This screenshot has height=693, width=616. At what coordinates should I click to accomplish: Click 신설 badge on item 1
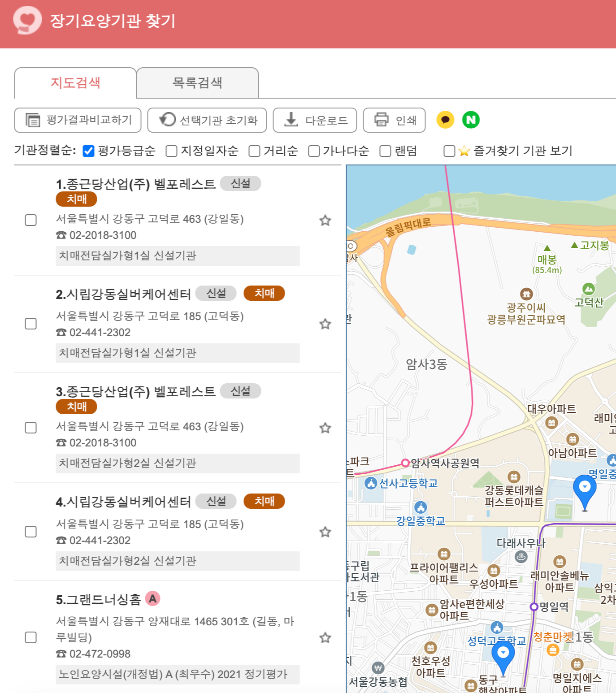[x=240, y=183]
